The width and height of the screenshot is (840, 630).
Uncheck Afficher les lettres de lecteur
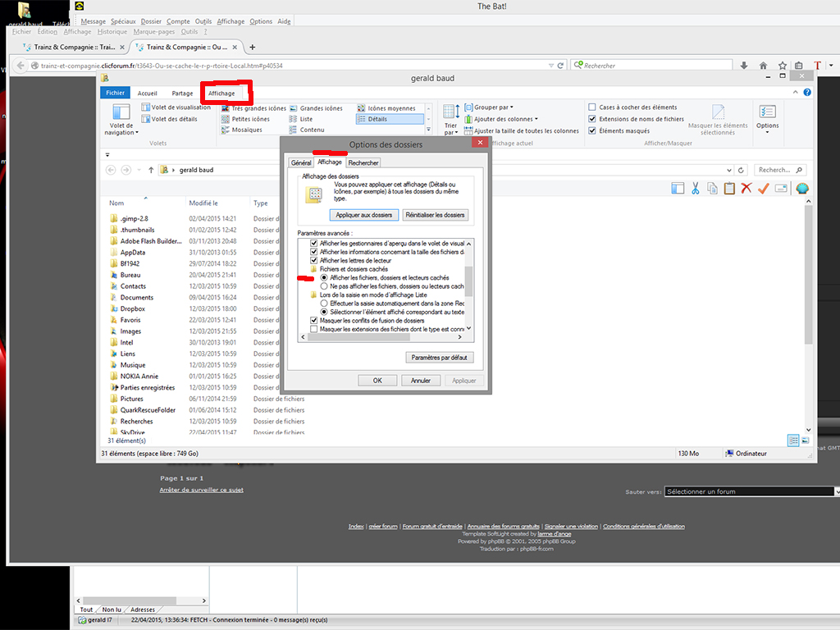coord(314,260)
